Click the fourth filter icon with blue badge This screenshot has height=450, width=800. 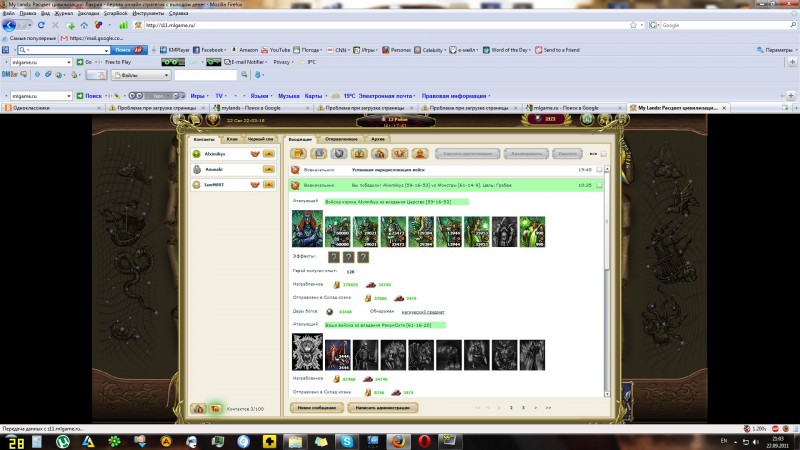(359, 153)
